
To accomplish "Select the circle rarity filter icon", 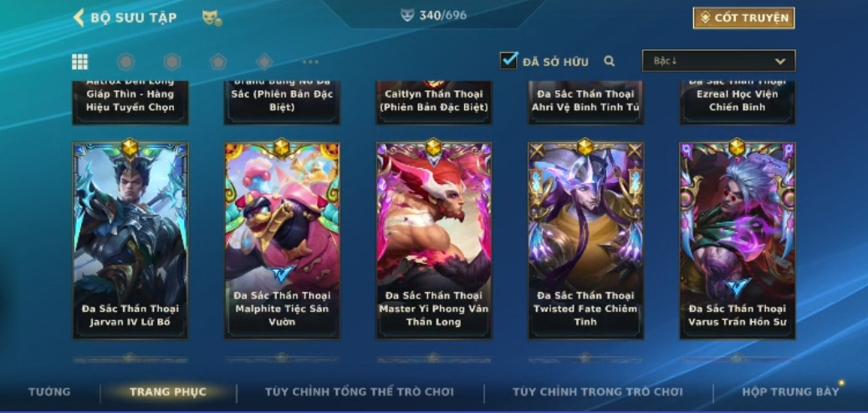I will (126, 62).
